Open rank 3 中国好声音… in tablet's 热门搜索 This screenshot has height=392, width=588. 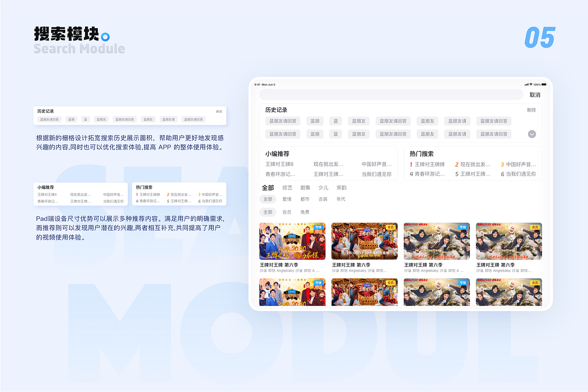pyautogui.click(x=518, y=164)
